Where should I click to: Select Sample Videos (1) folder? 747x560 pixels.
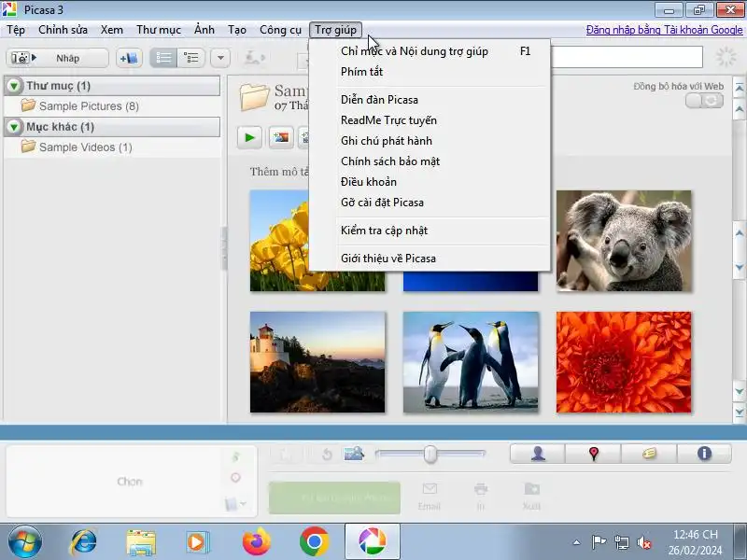click(x=85, y=147)
